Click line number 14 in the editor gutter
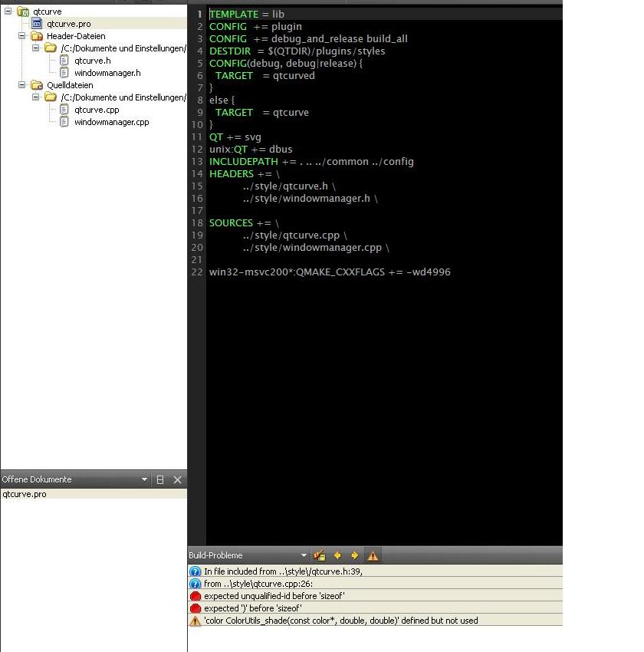 197,174
